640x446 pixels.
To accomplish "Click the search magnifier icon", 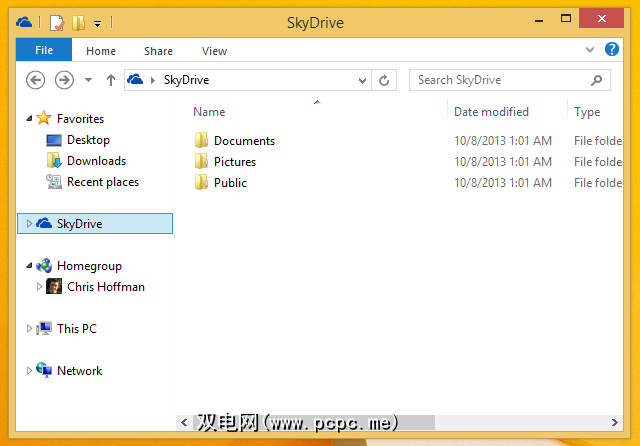I will click(596, 80).
